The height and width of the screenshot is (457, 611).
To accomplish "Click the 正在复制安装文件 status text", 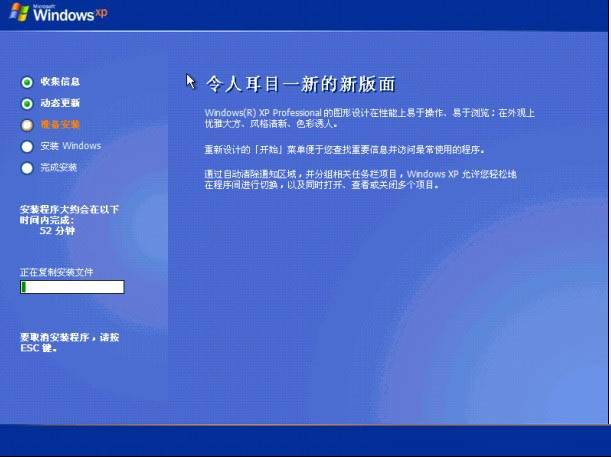I will pos(57,271).
